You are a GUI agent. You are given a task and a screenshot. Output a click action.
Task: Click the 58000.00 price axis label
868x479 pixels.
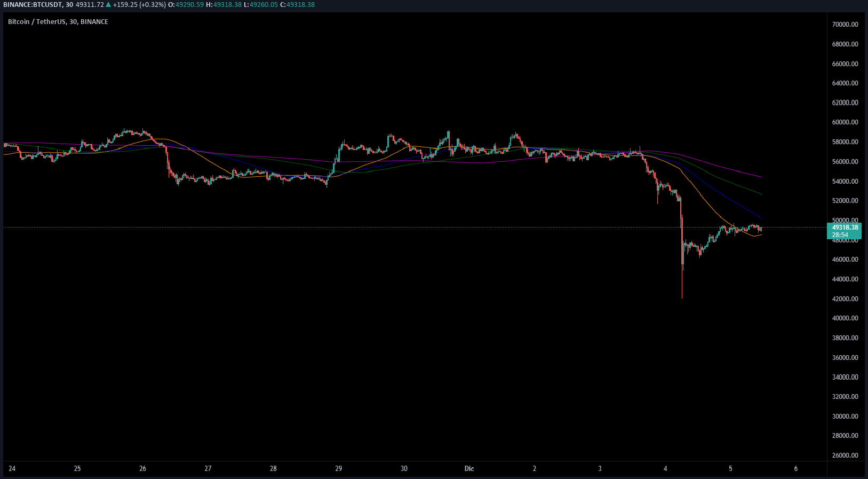pos(845,142)
